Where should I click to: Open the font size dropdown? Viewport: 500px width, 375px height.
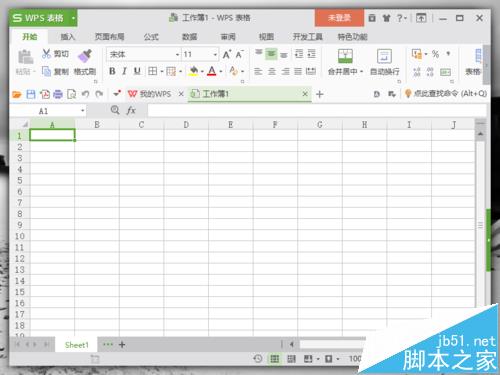(x=215, y=55)
